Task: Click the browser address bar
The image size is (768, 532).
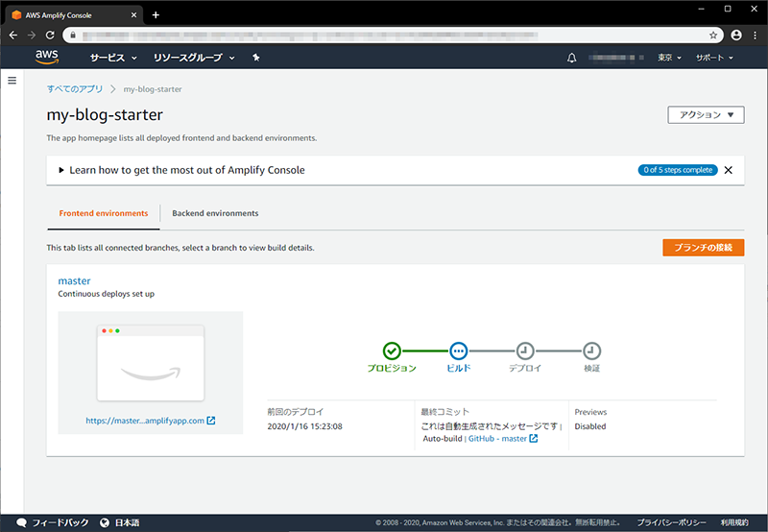Action: click(392, 36)
